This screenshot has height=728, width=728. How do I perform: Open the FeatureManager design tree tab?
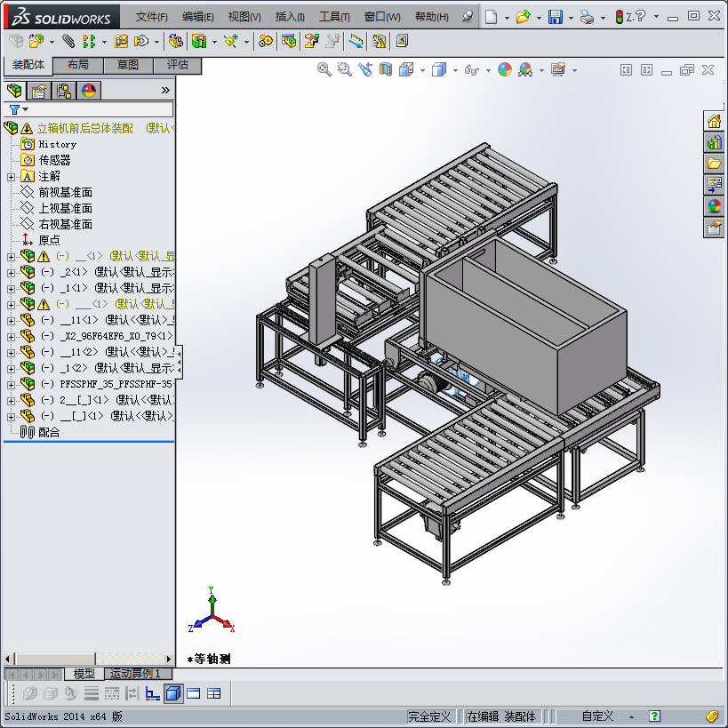click(x=14, y=90)
